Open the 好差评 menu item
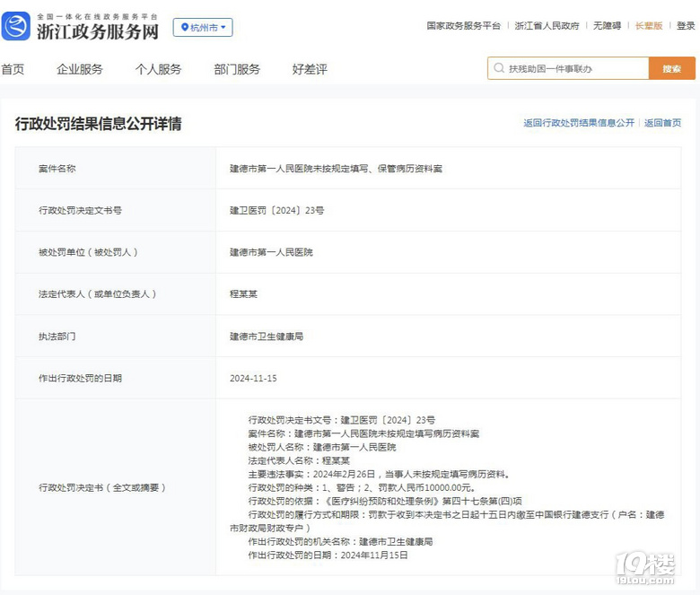The width and height of the screenshot is (700, 595). [x=310, y=69]
